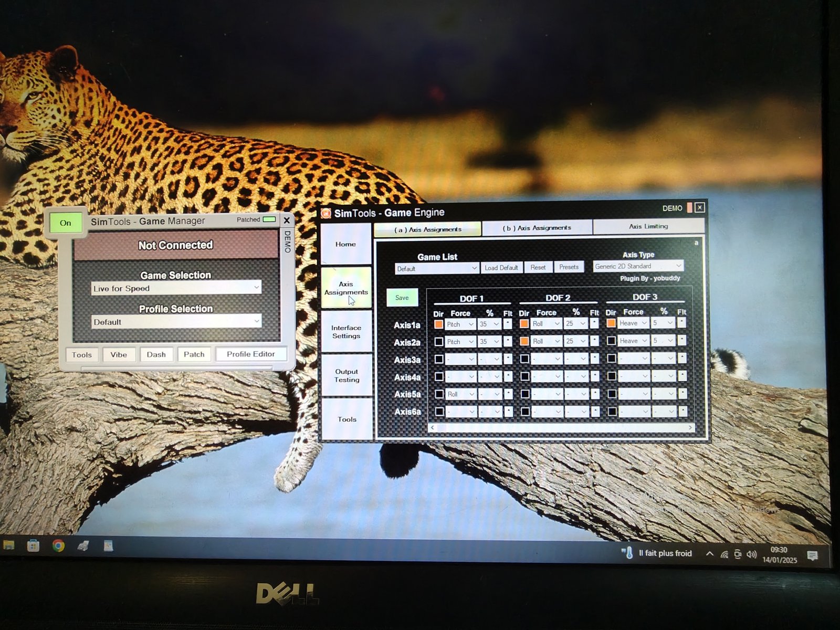
Task: Click the Vibe button
Action: [x=119, y=355]
